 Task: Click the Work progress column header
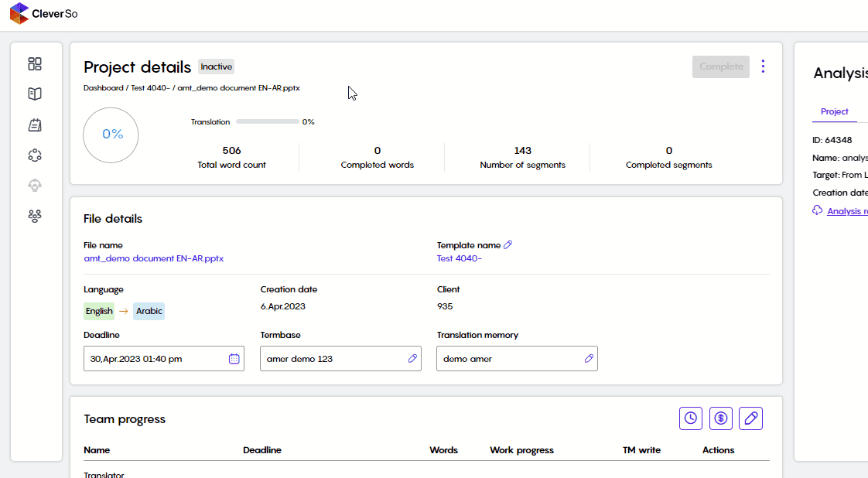[x=521, y=450]
